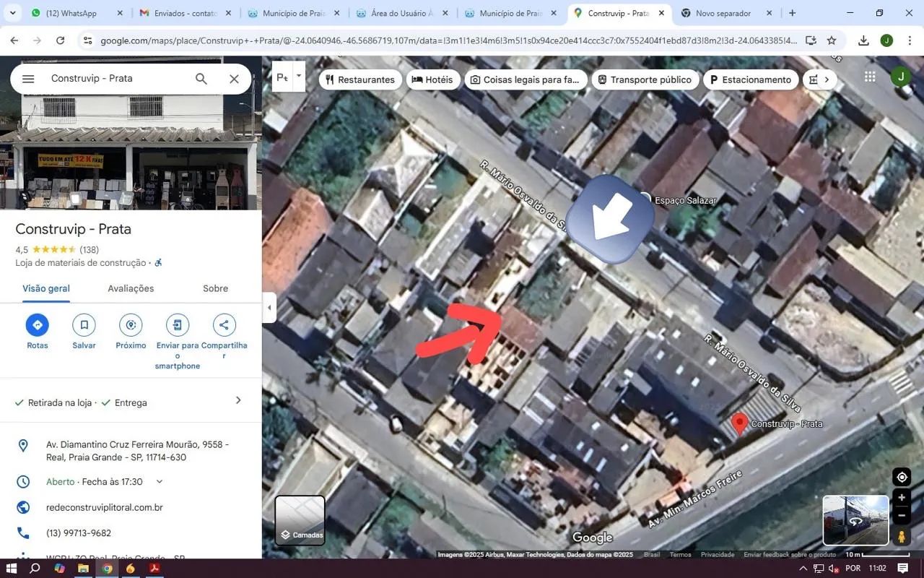This screenshot has height=578, width=924.
Task: Open the Chrome profile avatar
Action: pyautogui.click(x=886, y=40)
